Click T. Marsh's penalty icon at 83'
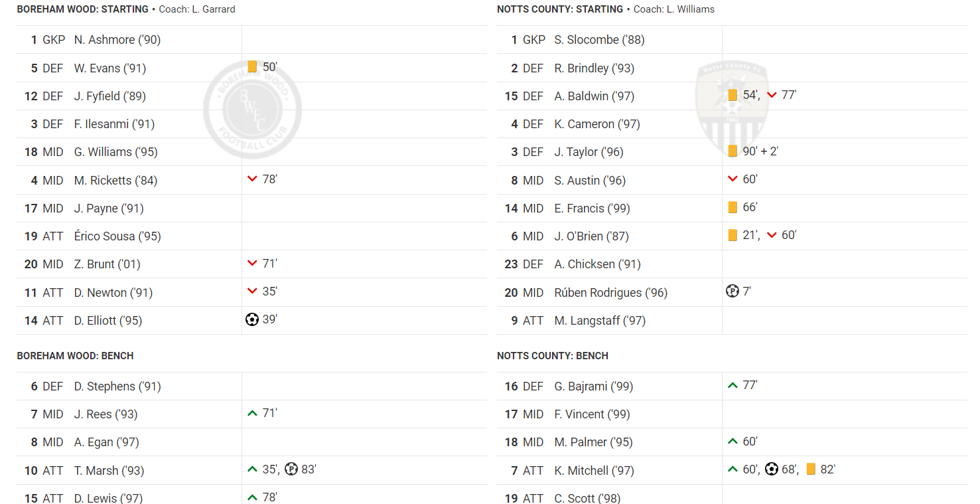The height and width of the screenshot is (504, 980). (291, 469)
